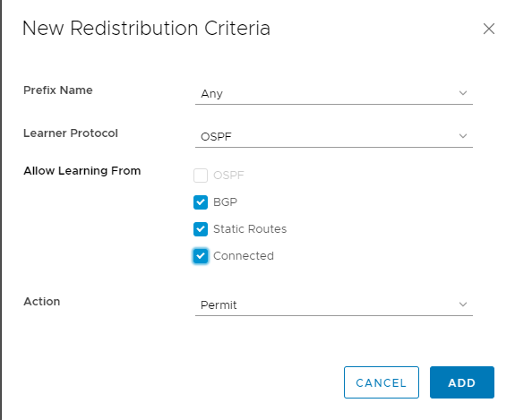Click the Prefix Name field label

point(58,90)
